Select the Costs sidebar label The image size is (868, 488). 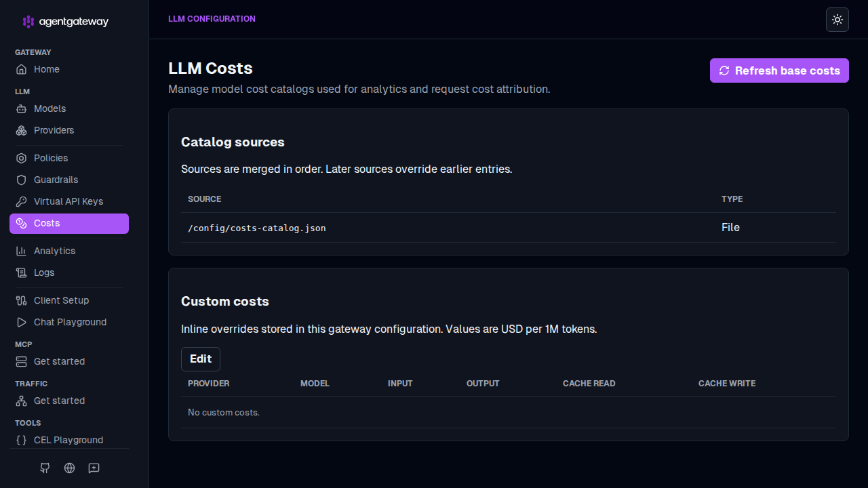pos(47,223)
